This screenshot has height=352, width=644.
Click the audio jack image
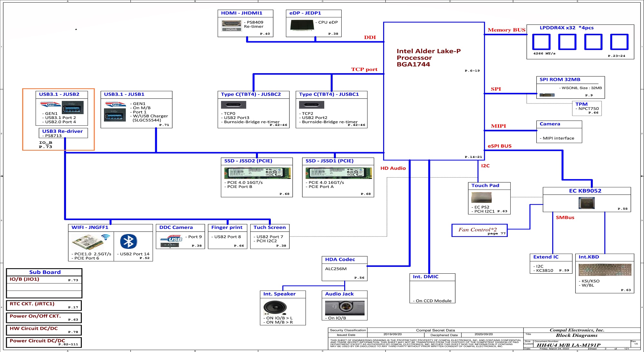(x=345, y=308)
